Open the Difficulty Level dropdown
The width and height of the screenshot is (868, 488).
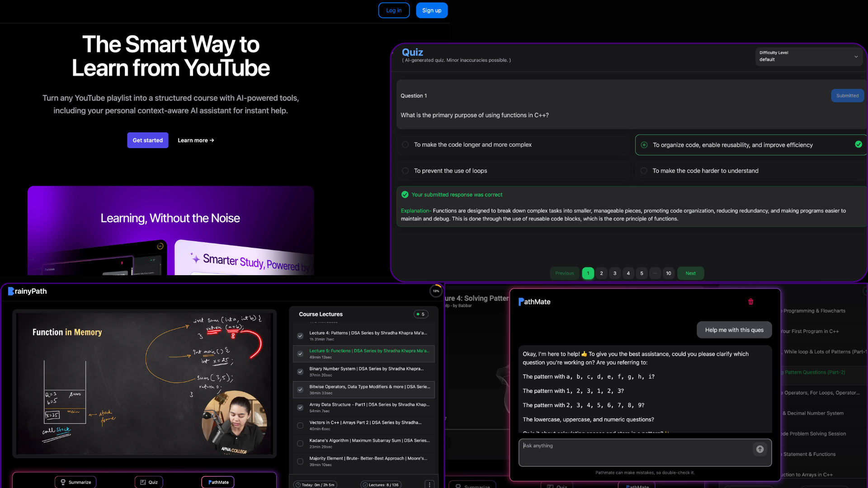pyautogui.click(x=809, y=56)
